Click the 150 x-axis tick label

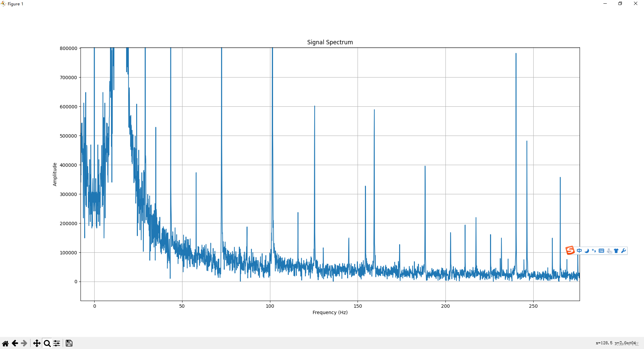(358, 306)
